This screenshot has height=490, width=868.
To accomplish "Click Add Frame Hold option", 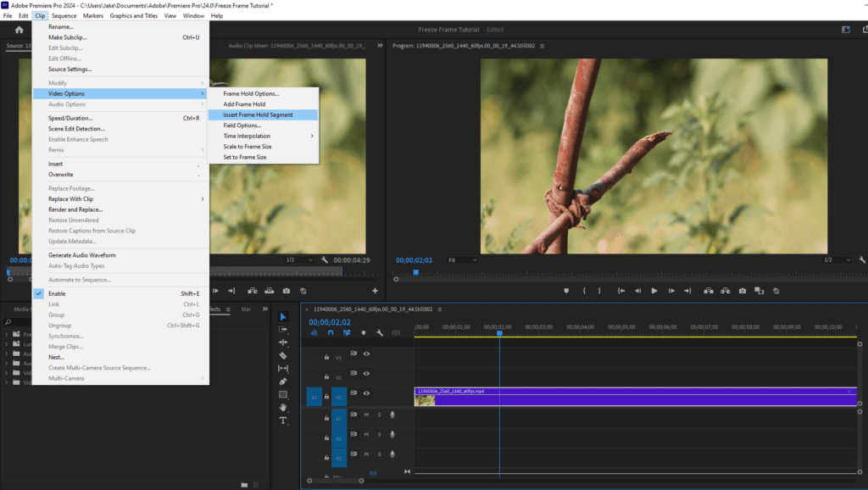I will pos(244,104).
